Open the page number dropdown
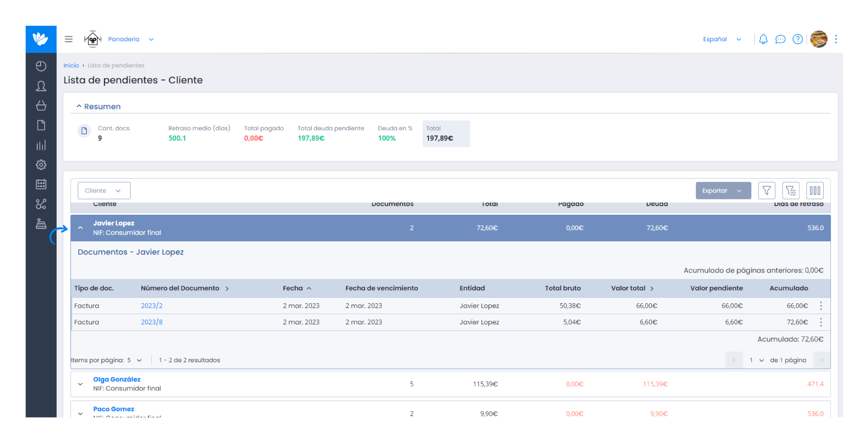Image resolution: width=868 pixels, height=442 pixels. click(x=757, y=360)
